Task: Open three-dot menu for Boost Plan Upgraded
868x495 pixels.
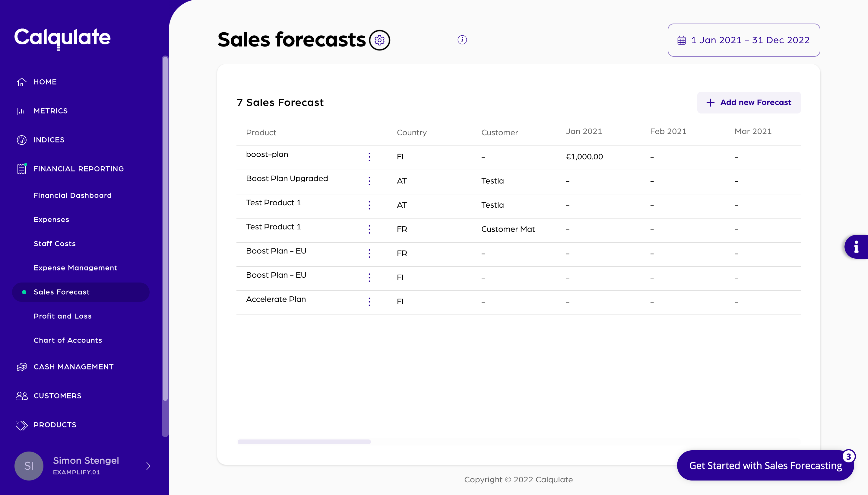Action: tap(369, 181)
